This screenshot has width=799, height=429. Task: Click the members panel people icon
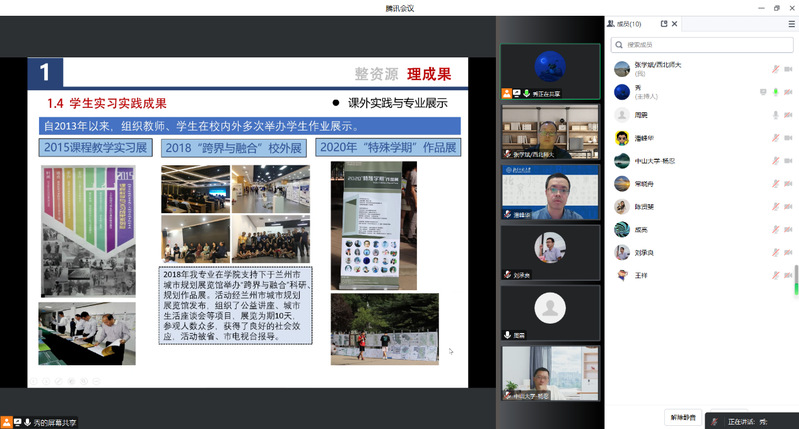612,22
